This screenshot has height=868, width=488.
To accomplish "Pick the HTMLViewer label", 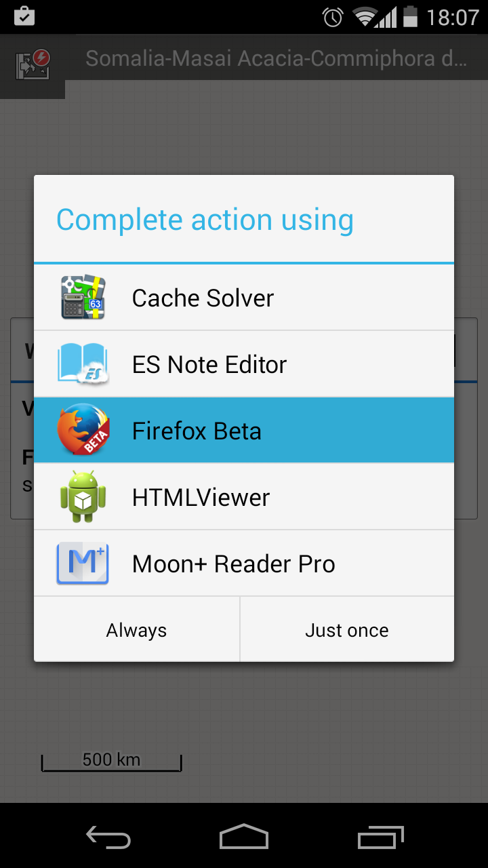I will click(x=201, y=498).
